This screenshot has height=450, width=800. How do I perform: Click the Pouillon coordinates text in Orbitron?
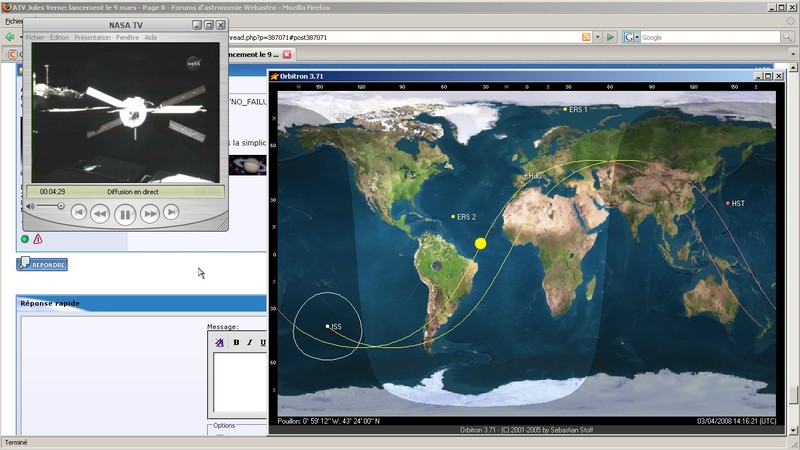(x=329, y=421)
